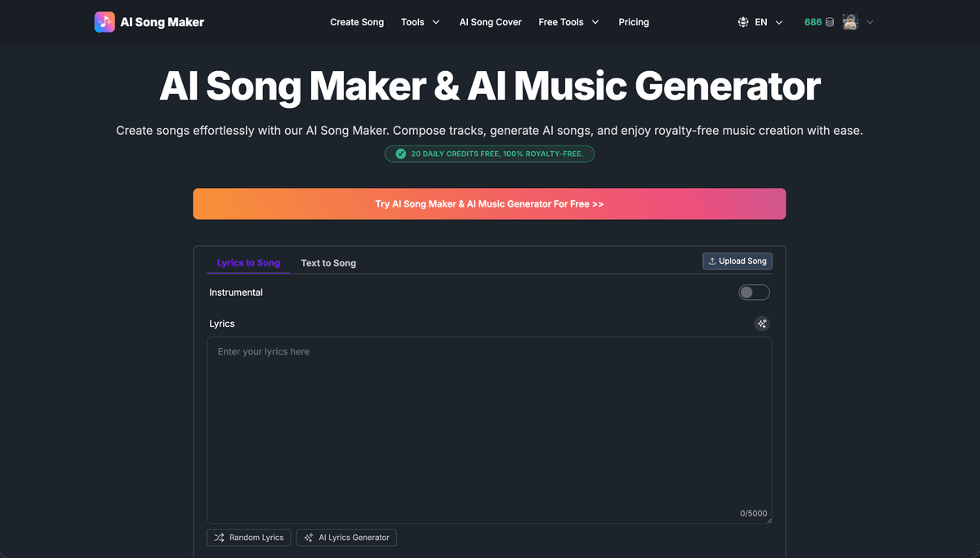The height and width of the screenshot is (558, 980).
Task: Click the globe language icon
Action: [743, 22]
